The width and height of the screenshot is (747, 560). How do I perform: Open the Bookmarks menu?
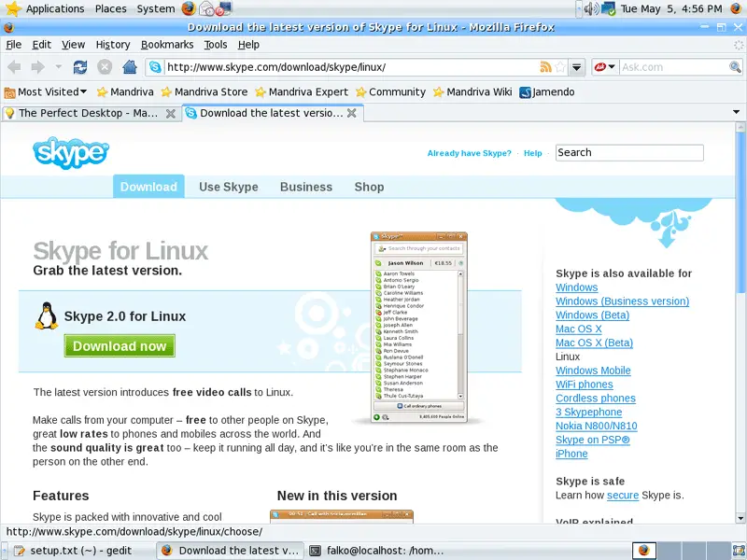point(167,45)
